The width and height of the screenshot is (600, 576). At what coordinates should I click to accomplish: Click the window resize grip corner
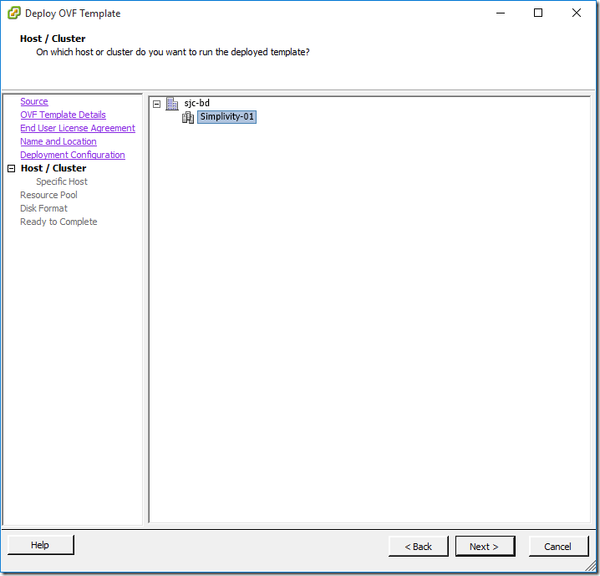pyautogui.click(x=591, y=566)
